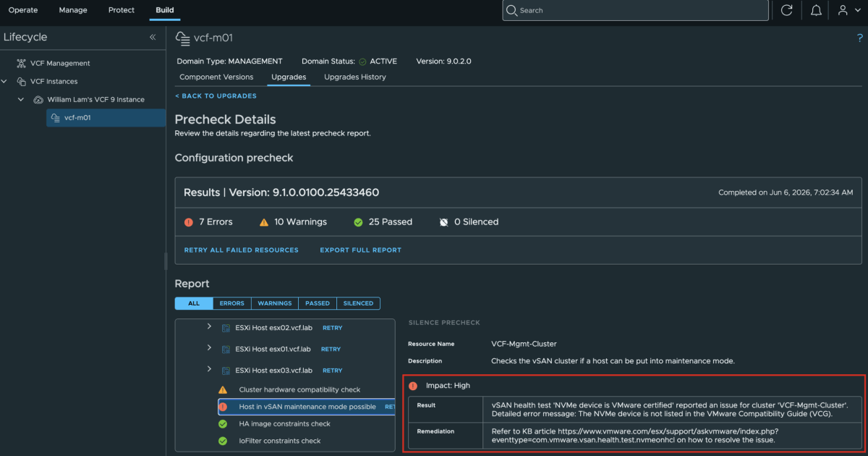This screenshot has width=868, height=456.
Task: Collapse William Lam's VCF 9 Instance node
Action: (21, 99)
